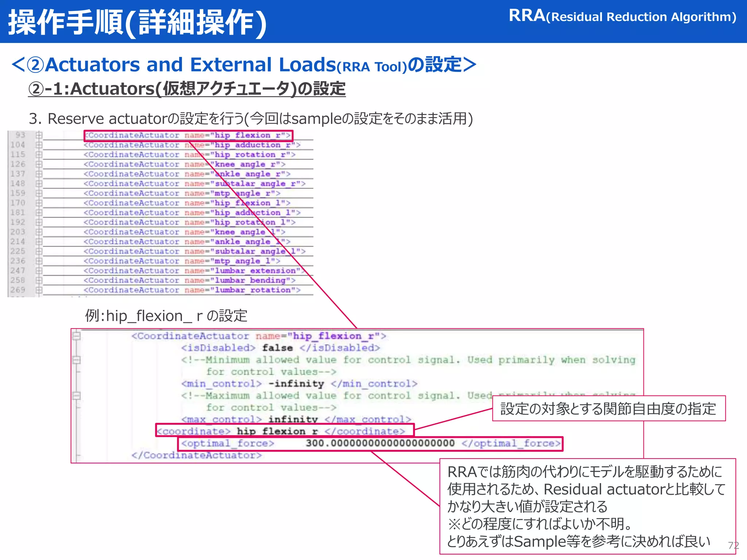Expand the fold marker on line 258
This screenshot has height=560, width=747.
[39, 280]
